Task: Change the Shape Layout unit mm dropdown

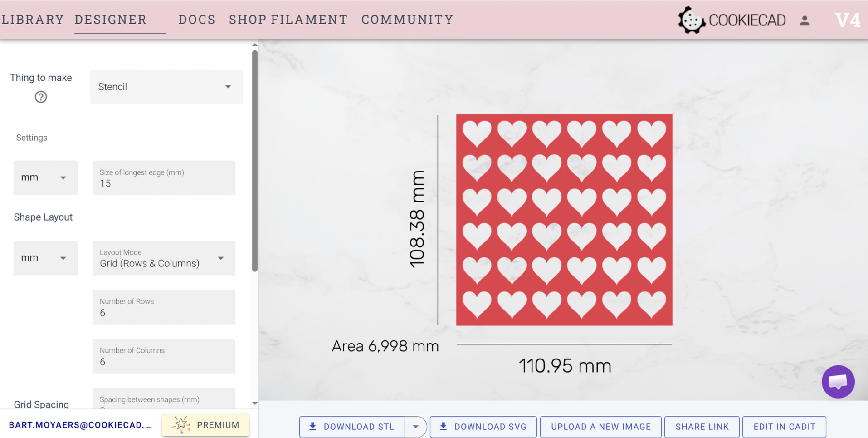Action: coord(45,258)
